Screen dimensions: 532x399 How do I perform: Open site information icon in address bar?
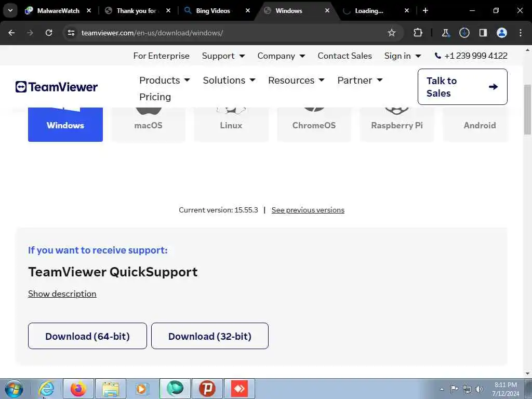[x=71, y=33]
